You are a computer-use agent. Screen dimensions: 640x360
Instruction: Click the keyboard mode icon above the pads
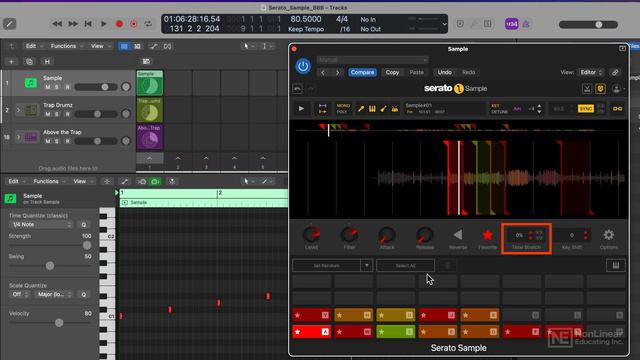coord(616,266)
